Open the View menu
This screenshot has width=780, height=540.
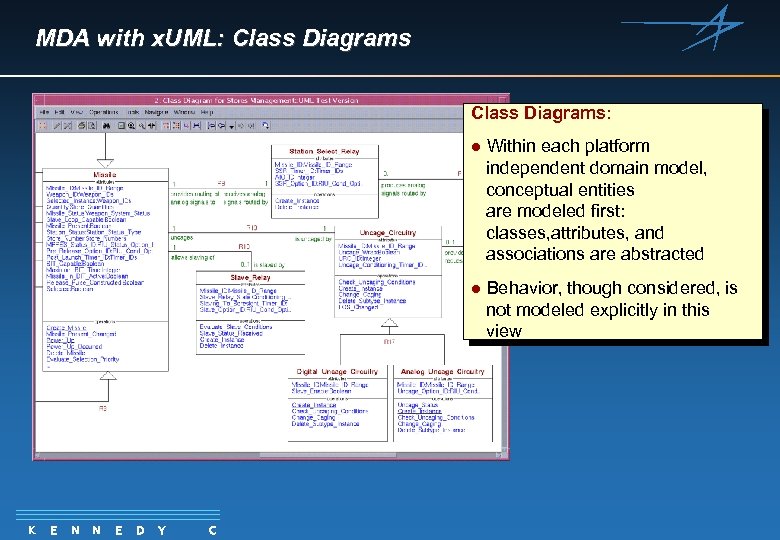tap(76, 112)
